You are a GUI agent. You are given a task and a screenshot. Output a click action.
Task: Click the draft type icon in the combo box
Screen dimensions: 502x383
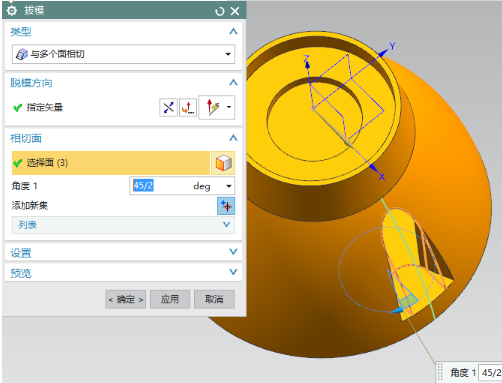point(22,54)
